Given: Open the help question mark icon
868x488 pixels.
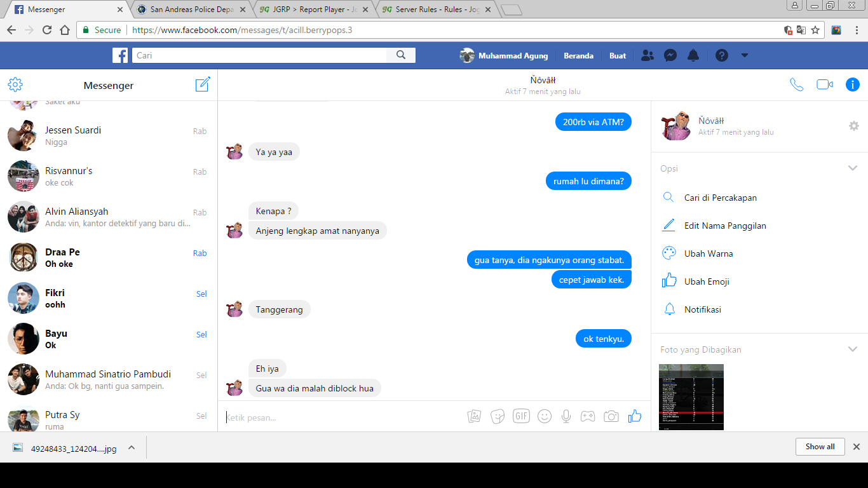Looking at the screenshot, I should (x=722, y=55).
